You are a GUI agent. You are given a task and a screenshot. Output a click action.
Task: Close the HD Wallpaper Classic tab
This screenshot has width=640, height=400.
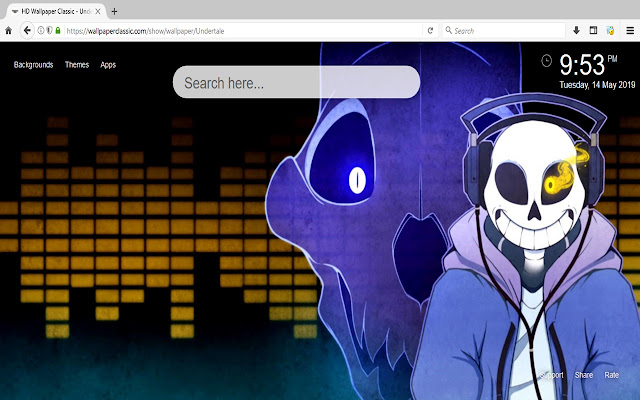(x=98, y=11)
